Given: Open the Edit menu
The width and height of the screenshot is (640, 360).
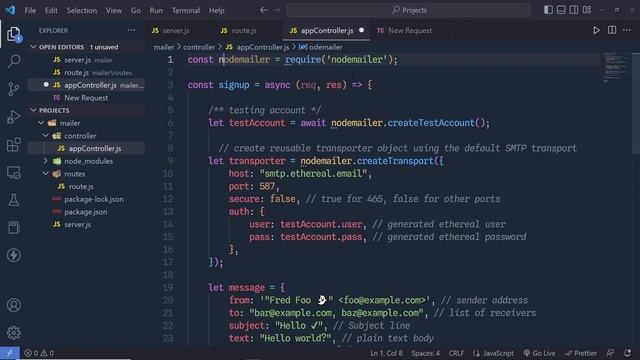Looking at the screenshot, I should (51, 10).
